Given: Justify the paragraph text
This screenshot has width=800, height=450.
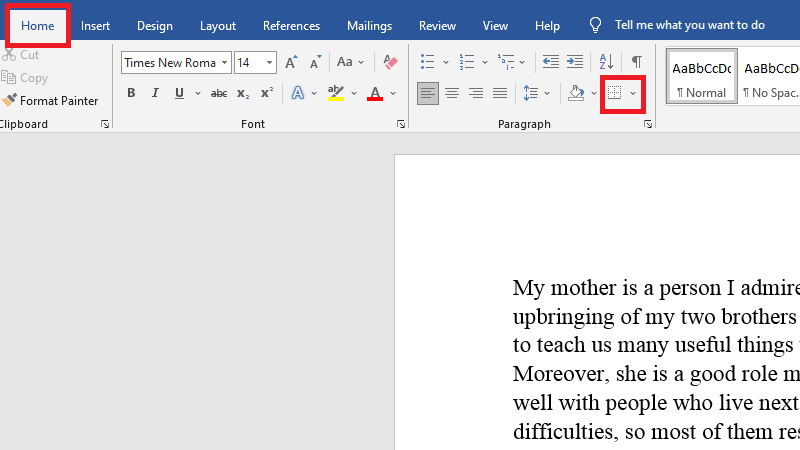Looking at the screenshot, I should tap(500, 94).
